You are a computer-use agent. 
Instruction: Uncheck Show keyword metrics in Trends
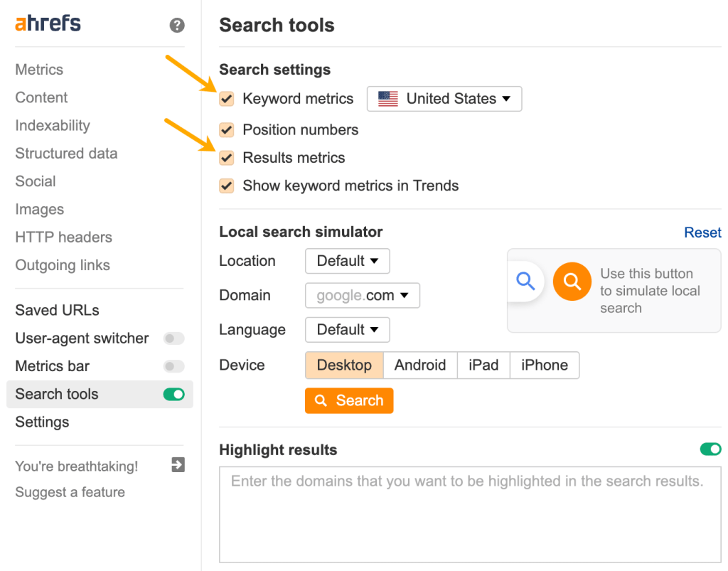point(226,186)
